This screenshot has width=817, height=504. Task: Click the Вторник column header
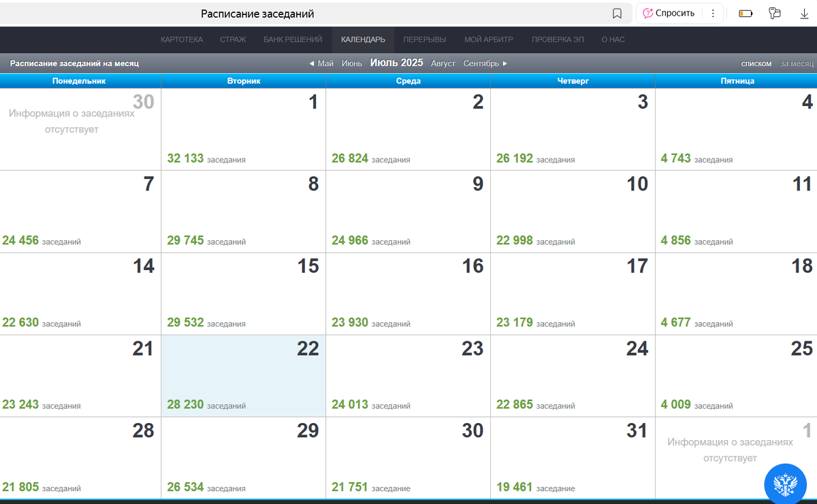[244, 81]
